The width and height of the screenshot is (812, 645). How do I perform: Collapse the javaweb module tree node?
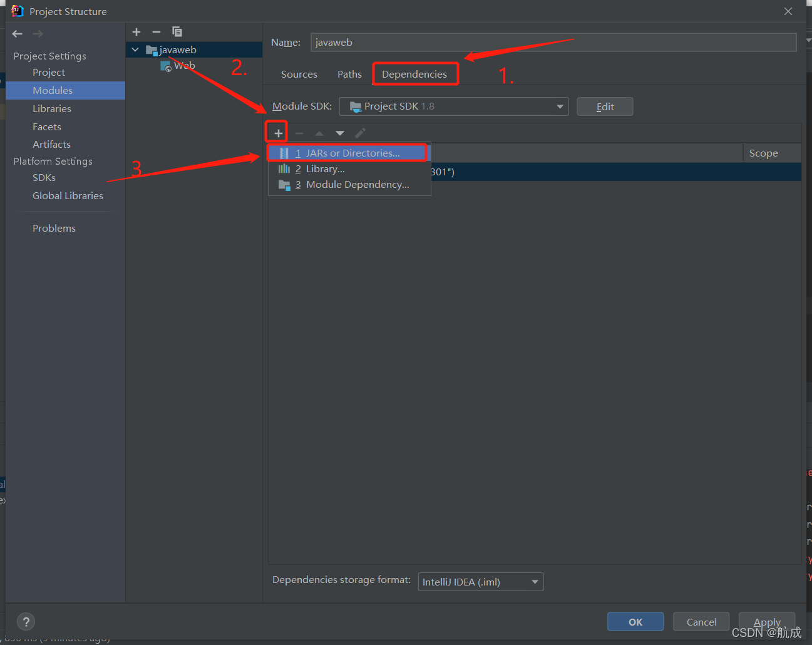135,49
